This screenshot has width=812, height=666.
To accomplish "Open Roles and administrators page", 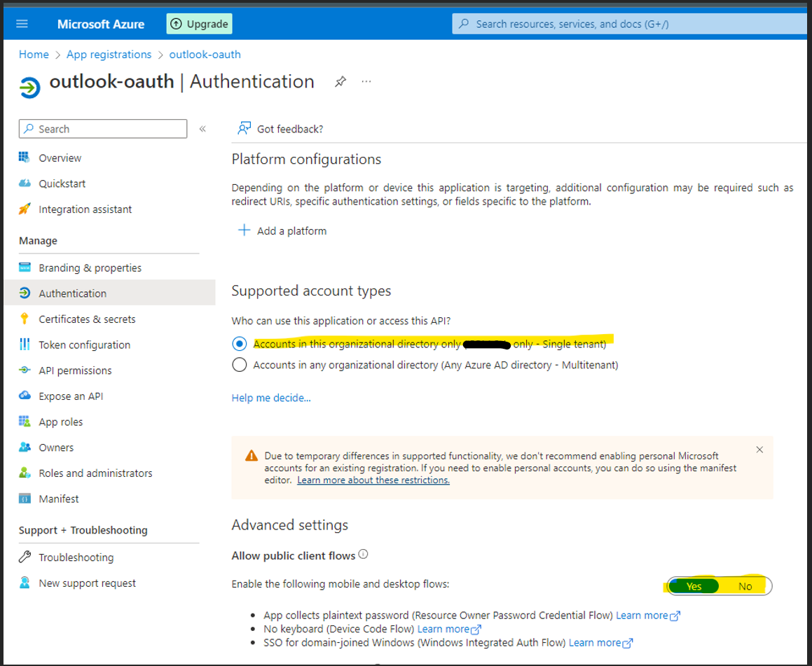I will click(x=95, y=473).
